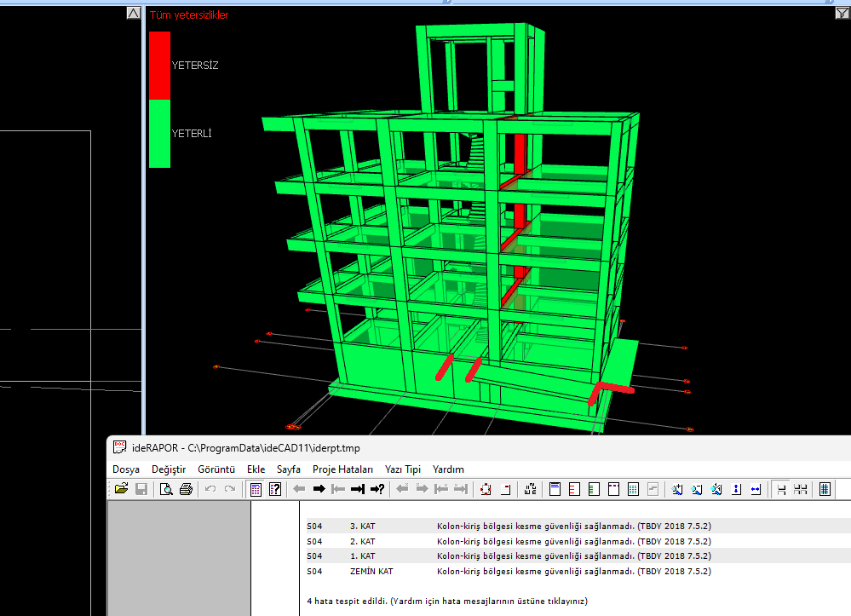This screenshot has width=851, height=616.
Task: Toggle the report table icon beside the question-mark page
Action: coord(256,489)
